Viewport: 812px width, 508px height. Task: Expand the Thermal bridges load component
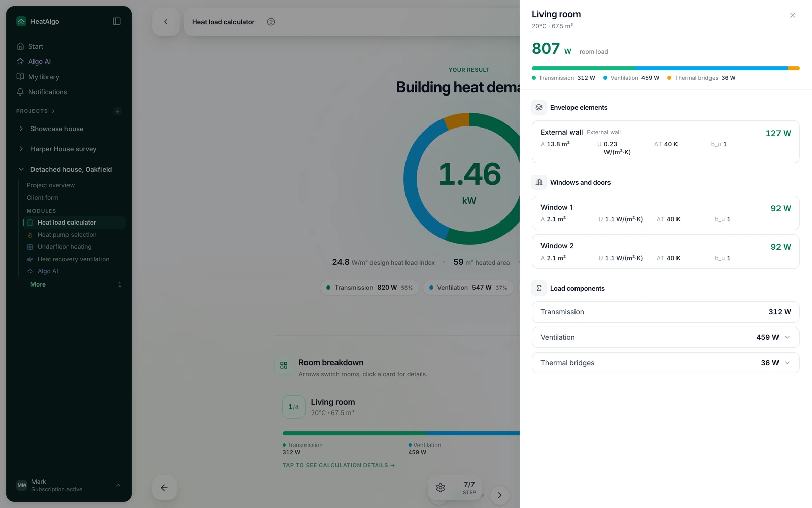(666, 363)
